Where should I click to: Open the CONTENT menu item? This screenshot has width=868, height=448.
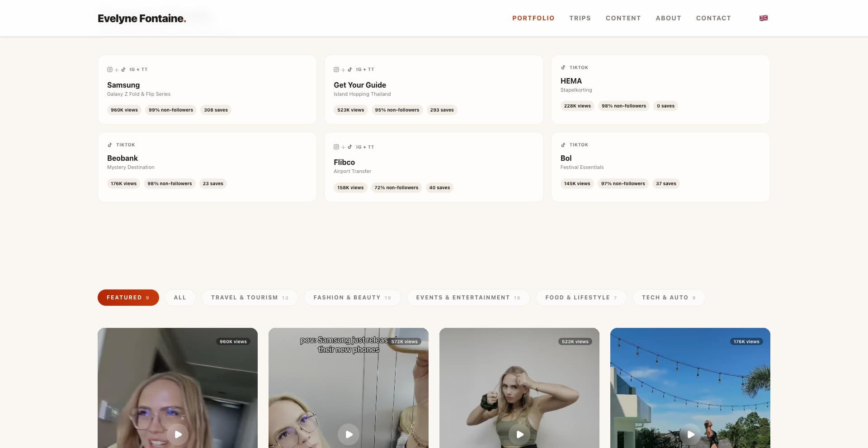click(623, 18)
